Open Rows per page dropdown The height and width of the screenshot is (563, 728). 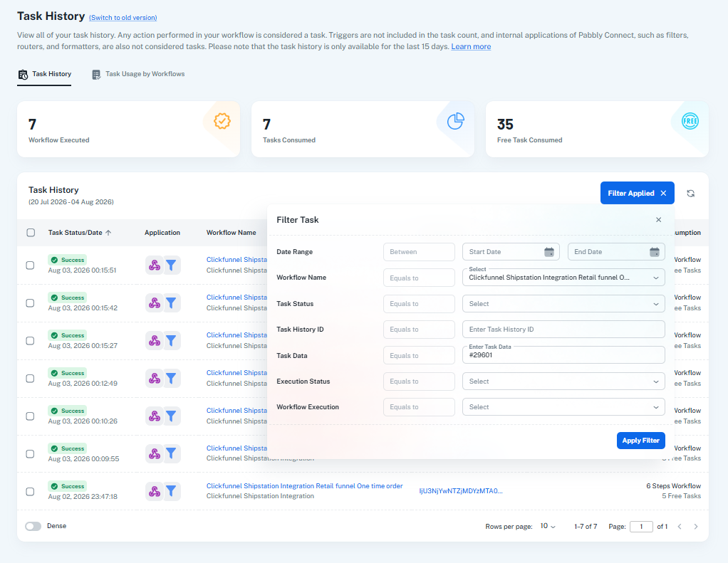(x=548, y=526)
